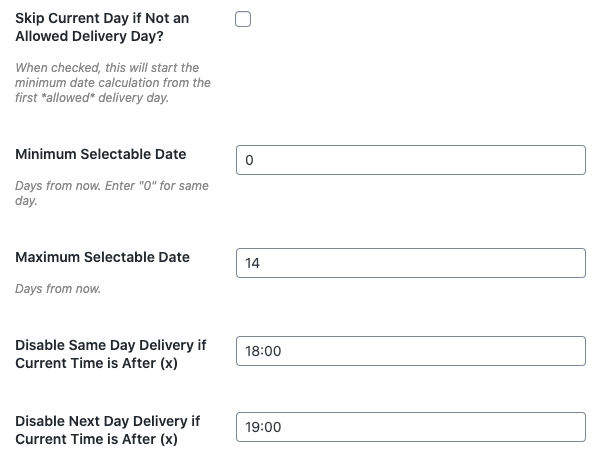
Task: Click the Disable Next Day Delivery time field
Action: coord(411,427)
